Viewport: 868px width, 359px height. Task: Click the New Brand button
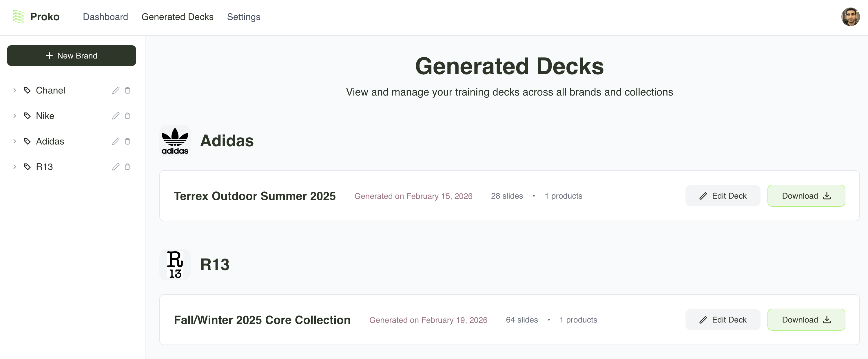coord(72,56)
